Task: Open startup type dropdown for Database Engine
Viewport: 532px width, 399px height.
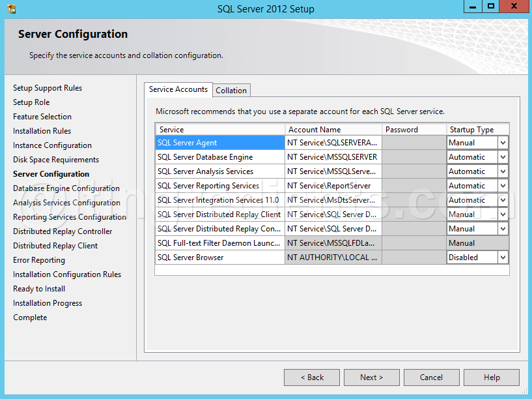Action: (503, 157)
